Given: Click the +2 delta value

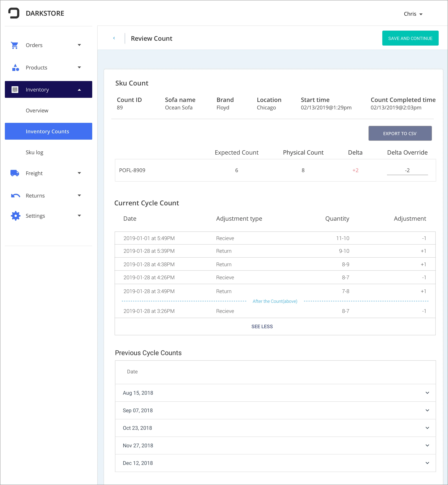Looking at the screenshot, I should 355,170.
